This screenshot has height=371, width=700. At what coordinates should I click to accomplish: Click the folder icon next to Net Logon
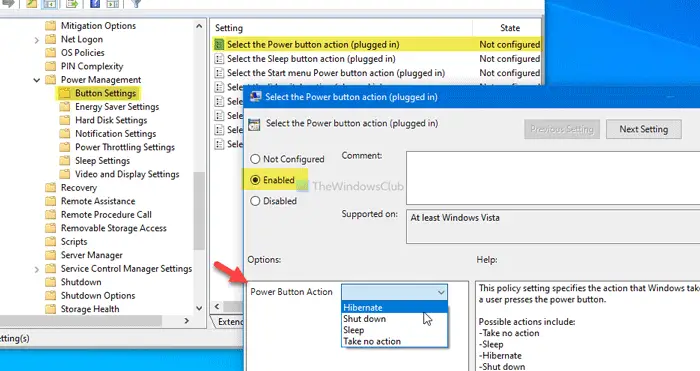point(50,39)
